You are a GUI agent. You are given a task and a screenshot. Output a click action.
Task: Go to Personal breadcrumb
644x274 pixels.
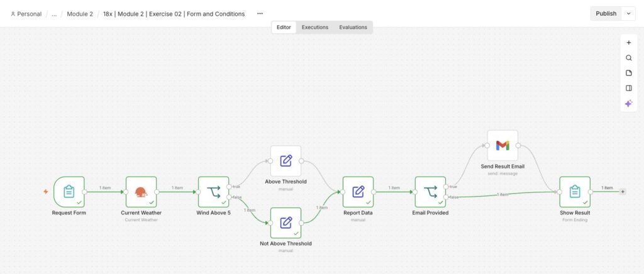(26, 14)
